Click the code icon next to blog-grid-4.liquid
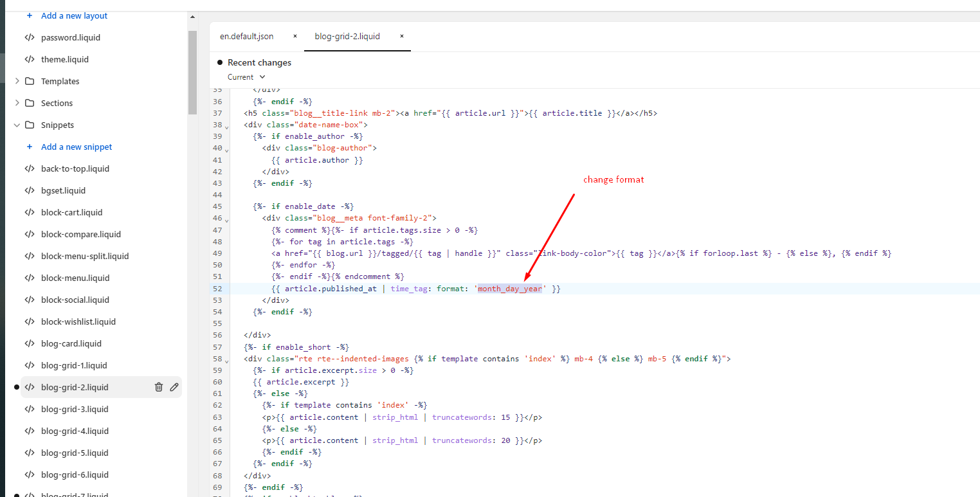The image size is (980, 497). (30, 431)
